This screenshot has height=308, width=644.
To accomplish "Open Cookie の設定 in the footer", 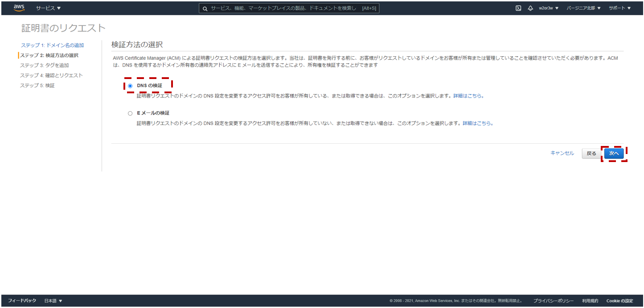I will [619, 301].
